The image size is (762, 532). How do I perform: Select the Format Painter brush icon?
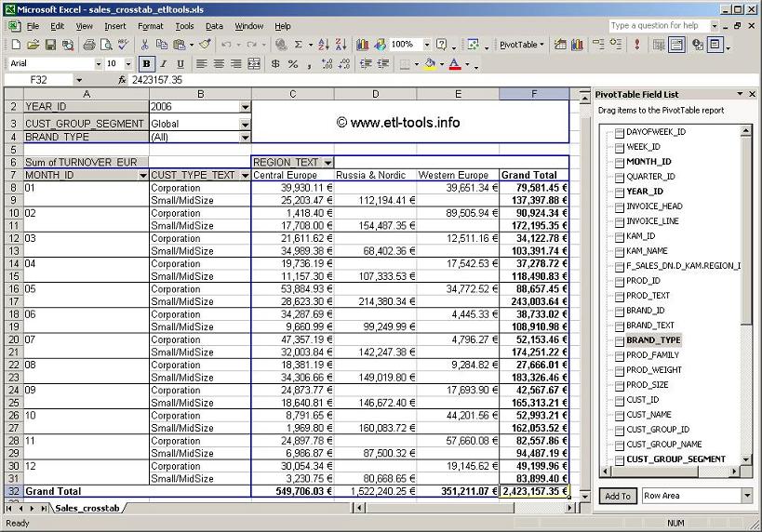(205, 45)
